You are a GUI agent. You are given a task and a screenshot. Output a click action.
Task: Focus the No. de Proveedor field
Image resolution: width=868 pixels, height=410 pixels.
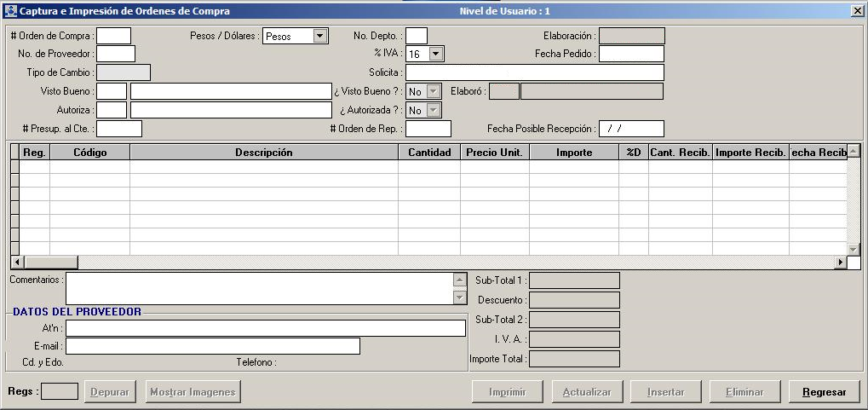(x=115, y=54)
